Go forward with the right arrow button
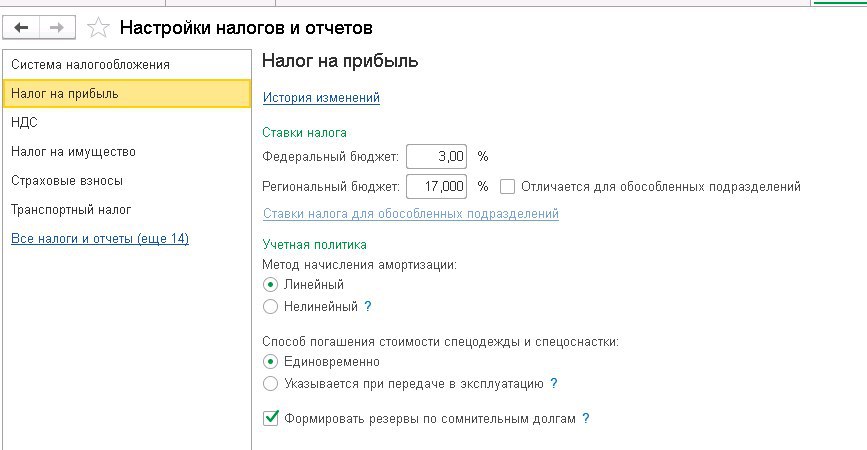The height and width of the screenshot is (450, 867). [x=57, y=28]
